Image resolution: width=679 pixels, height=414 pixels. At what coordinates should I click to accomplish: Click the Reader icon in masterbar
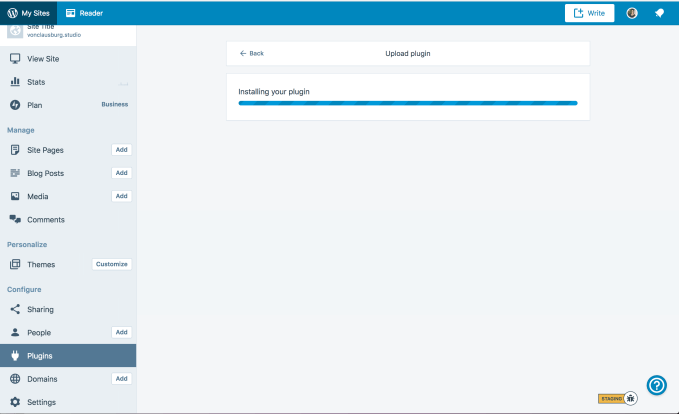click(x=71, y=13)
